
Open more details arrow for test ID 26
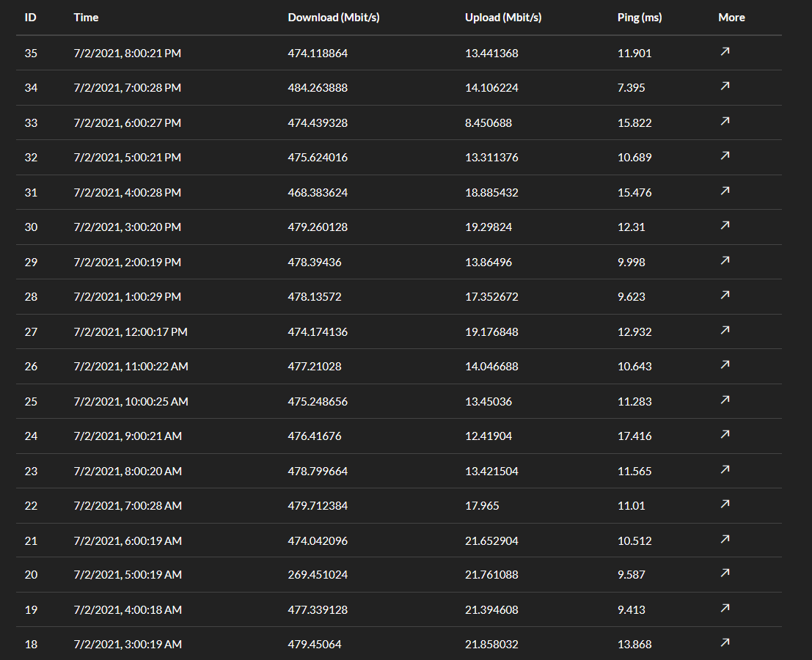coord(725,365)
